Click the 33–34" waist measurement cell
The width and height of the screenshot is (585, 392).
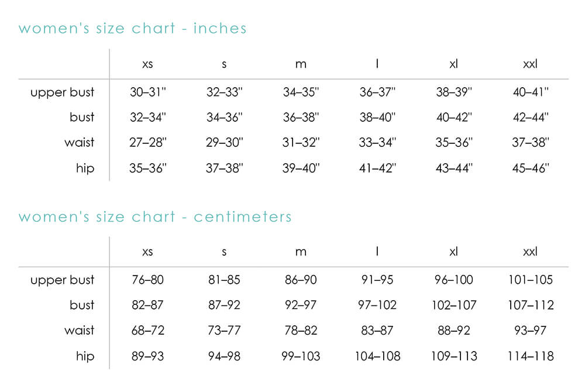[377, 142]
